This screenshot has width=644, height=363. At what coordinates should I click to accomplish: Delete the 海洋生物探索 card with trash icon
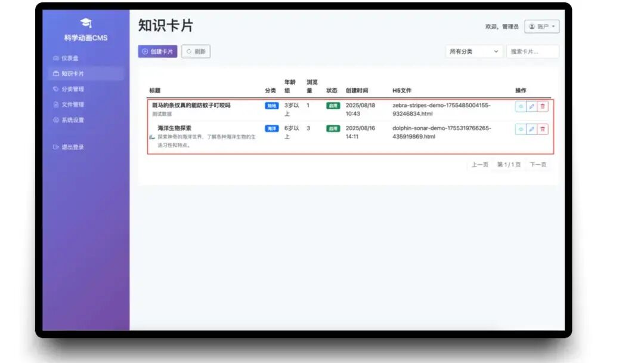543,129
